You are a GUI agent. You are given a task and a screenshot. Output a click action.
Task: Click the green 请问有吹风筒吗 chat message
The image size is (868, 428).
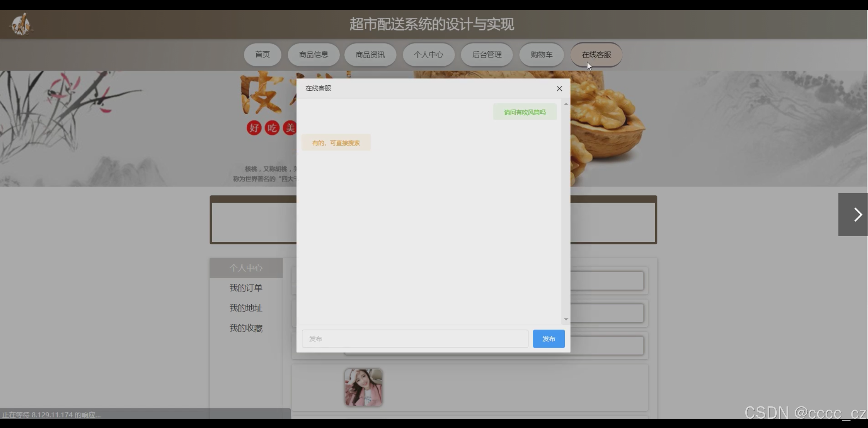pyautogui.click(x=524, y=112)
